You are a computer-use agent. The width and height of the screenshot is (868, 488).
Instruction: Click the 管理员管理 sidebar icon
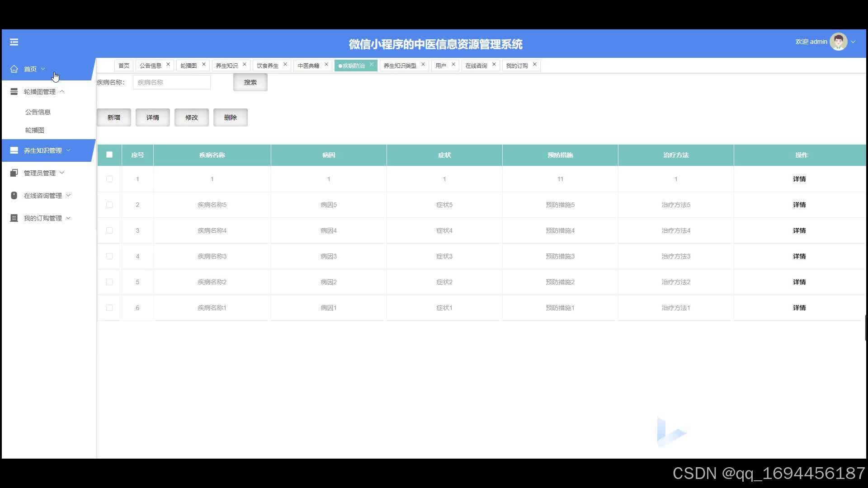coord(14,173)
